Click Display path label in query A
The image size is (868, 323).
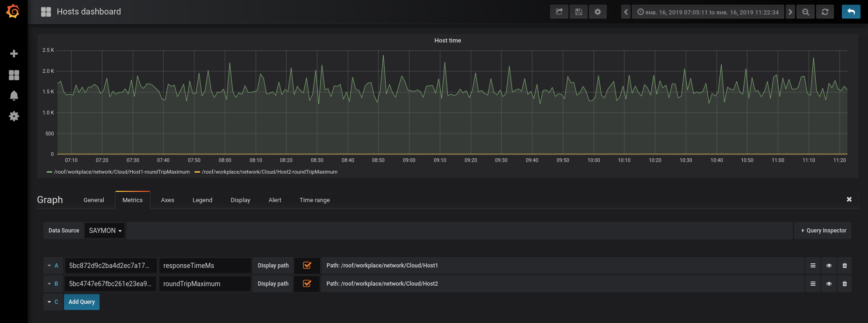point(273,266)
